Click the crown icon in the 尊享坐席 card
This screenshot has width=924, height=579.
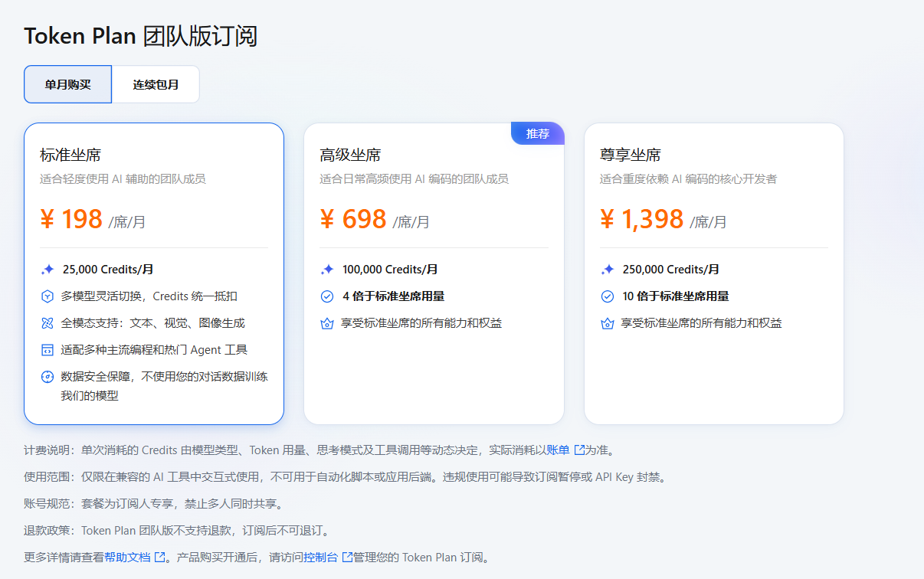[608, 323]
